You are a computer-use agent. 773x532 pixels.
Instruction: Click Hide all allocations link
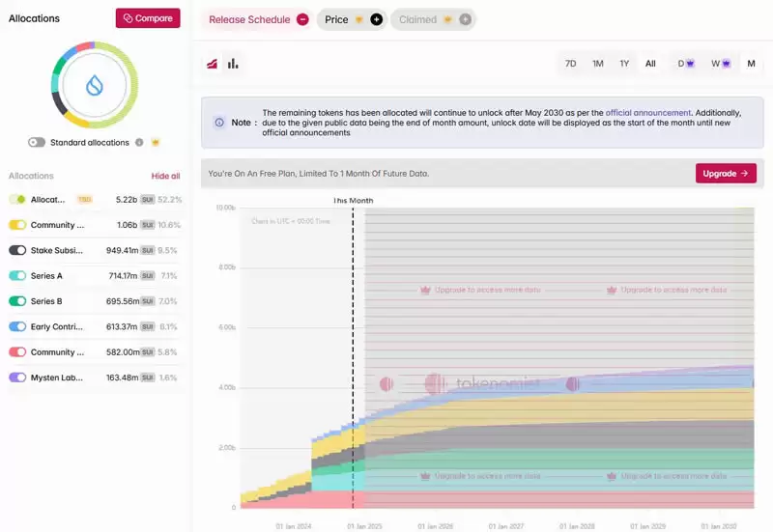pos(165,176)
